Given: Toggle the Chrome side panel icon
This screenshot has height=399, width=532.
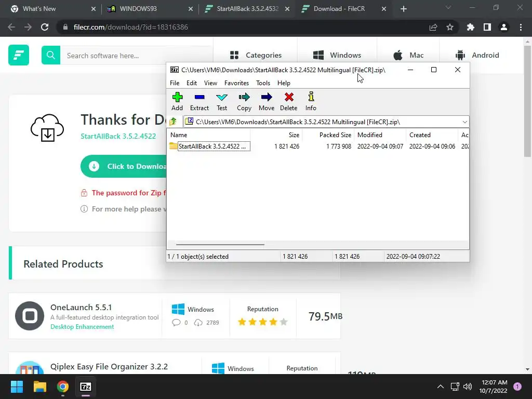Looking at the screenshot, I should 487,27.
